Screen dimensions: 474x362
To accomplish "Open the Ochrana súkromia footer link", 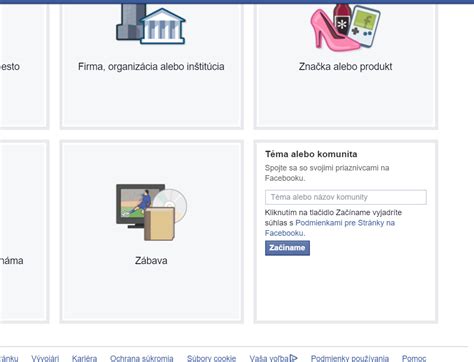I will [x=142, y=358].
